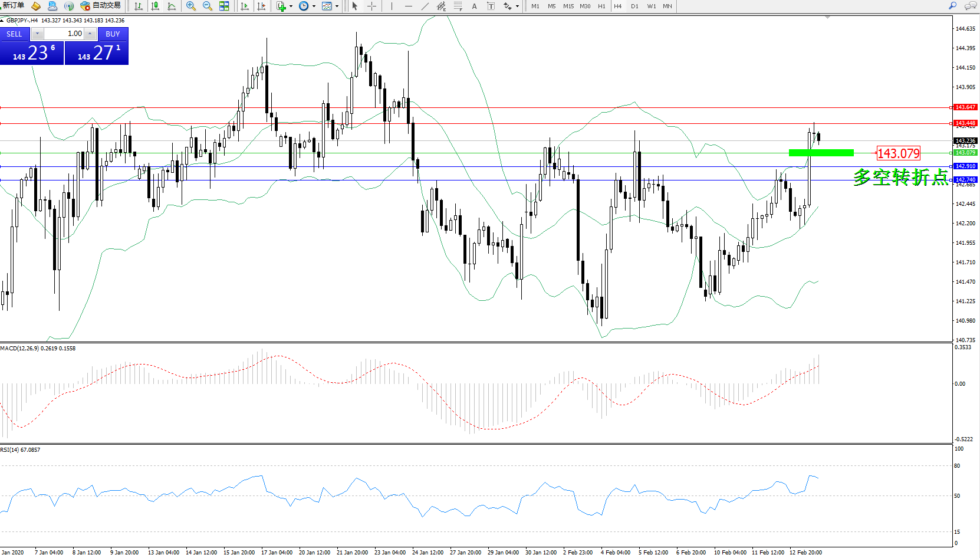Toggle the 自动交易 auto trading button

coord(100,6)
